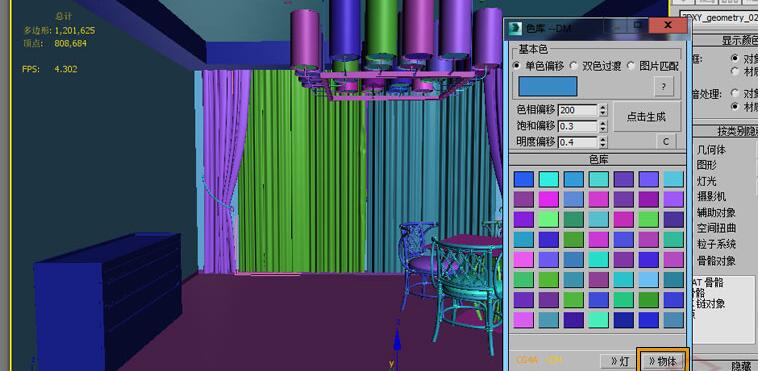Pick the light green second swatch in third 色库 row

click(548, 219)
